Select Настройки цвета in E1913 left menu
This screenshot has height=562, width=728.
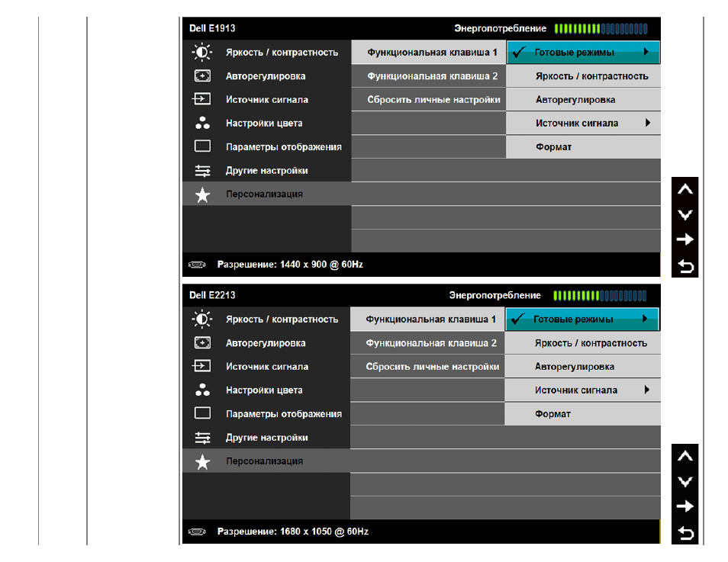267,123
